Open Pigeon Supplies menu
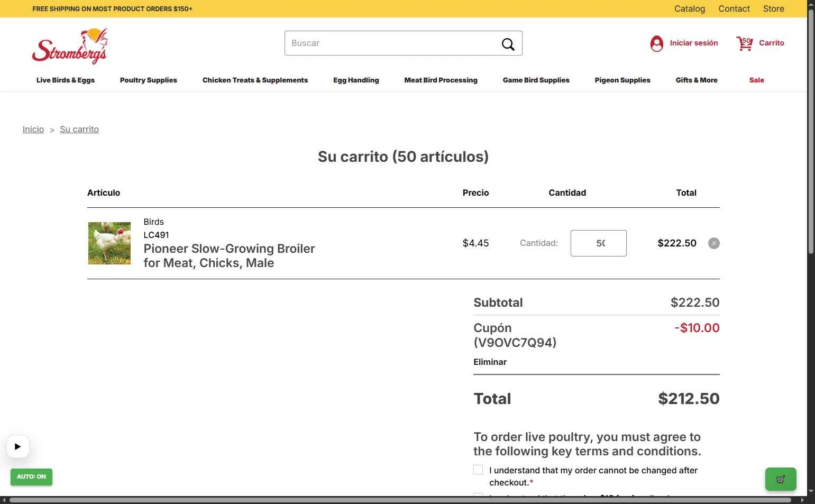This screenshot has height=504, width=815. click(x=622, y=80)
